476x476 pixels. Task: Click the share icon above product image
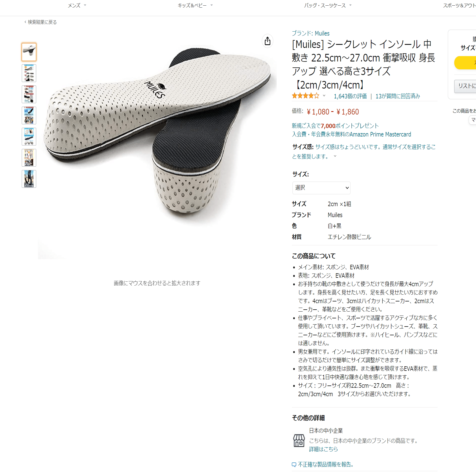pos(267,41)
